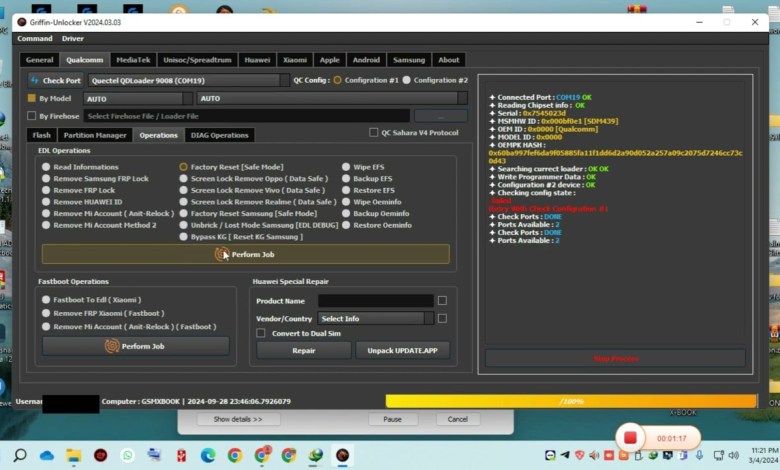Select Factory Reset [Safe Mode] option
The width and height of the screenshot is (780, 470).
tap(184, 167)
